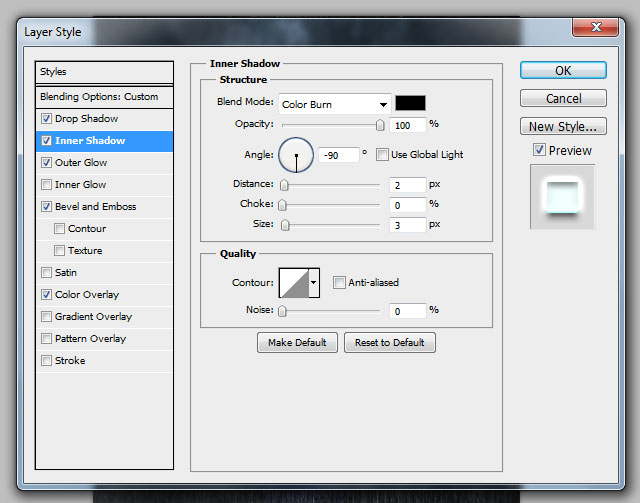Select the Satin label
640x503 pixels.
point(66,273)
